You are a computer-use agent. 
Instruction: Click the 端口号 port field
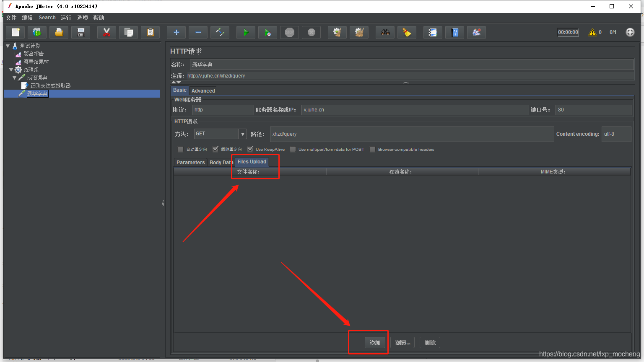(593, 110)
